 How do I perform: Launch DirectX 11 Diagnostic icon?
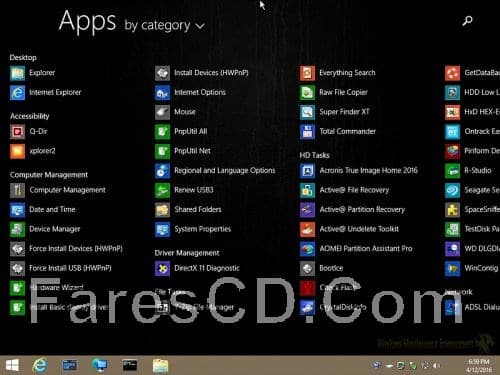[162, 268]
